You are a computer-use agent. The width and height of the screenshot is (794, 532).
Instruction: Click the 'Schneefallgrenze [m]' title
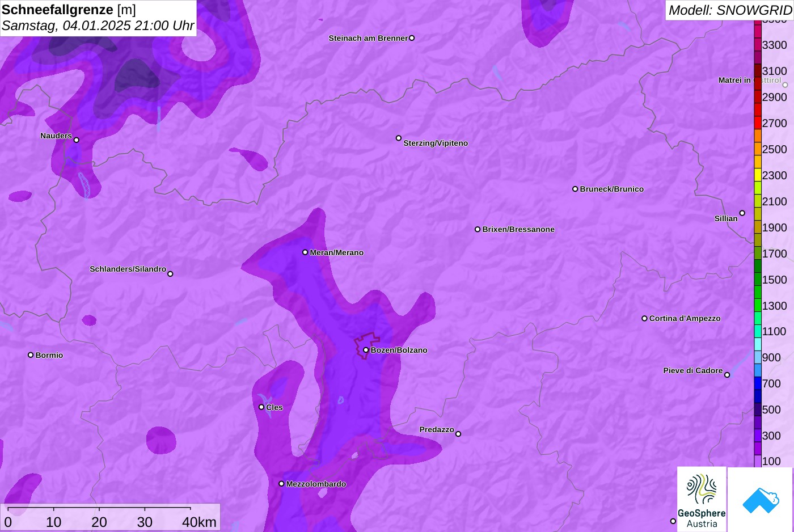(69, 10)
